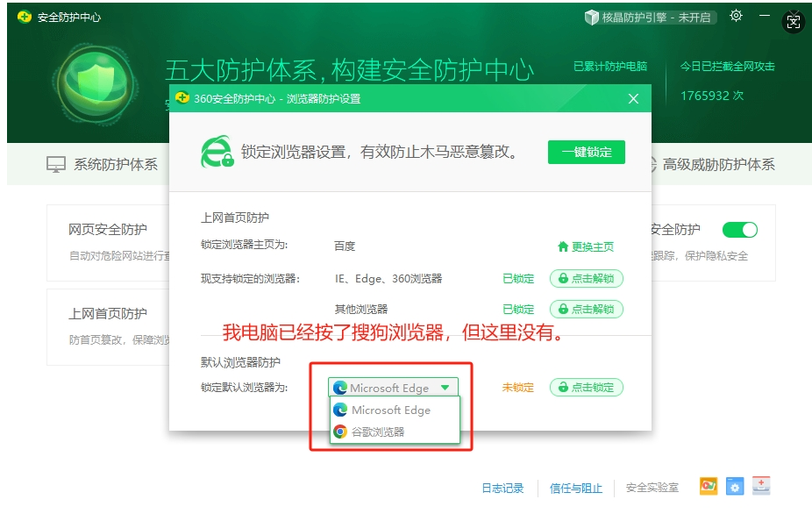Click 更换主页 link
Image resolution: width=812 pixels, height=521 pixels.
click(x=586, y=246)
